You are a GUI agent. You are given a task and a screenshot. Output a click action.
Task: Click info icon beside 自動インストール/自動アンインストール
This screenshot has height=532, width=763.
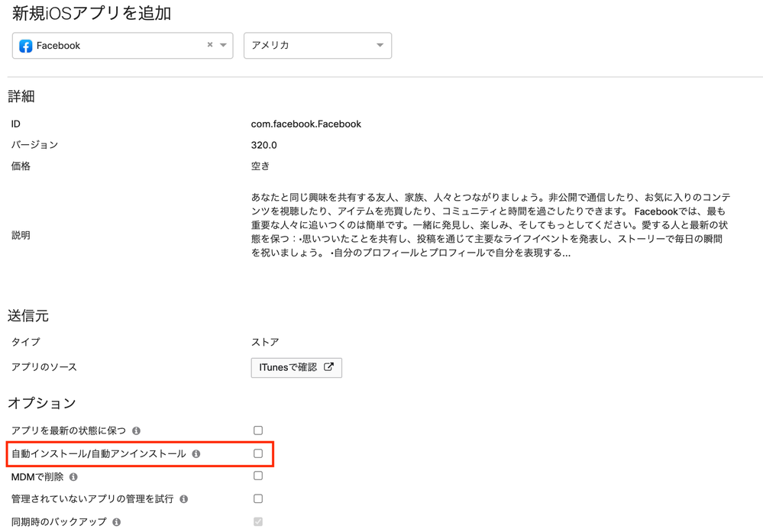click(x=196, y=454)
